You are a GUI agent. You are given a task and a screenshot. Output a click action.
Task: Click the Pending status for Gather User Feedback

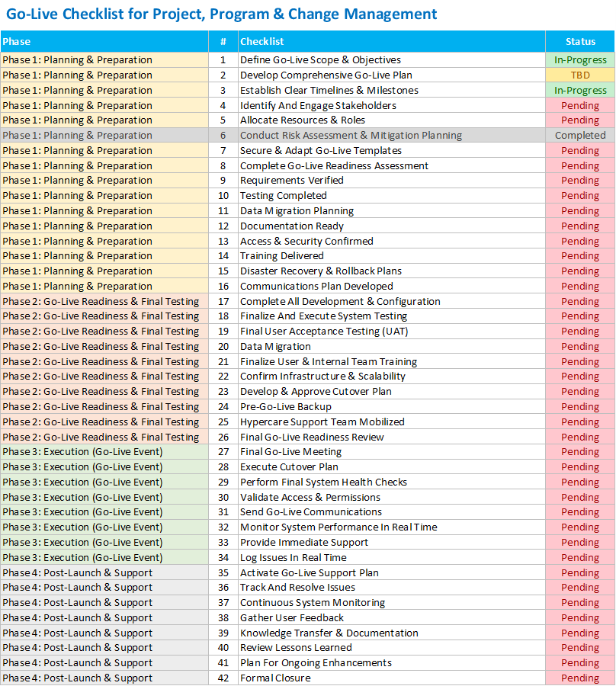point(580,618)
